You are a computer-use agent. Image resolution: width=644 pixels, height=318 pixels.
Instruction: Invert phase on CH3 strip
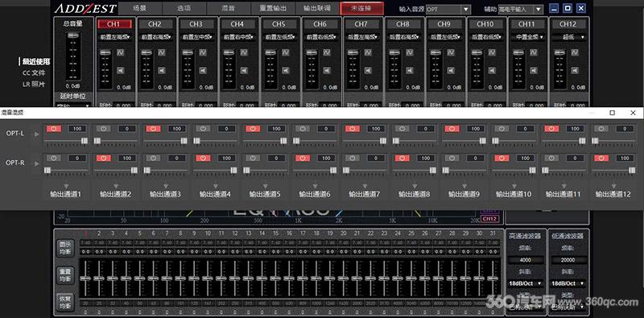[x=203, y=53]
